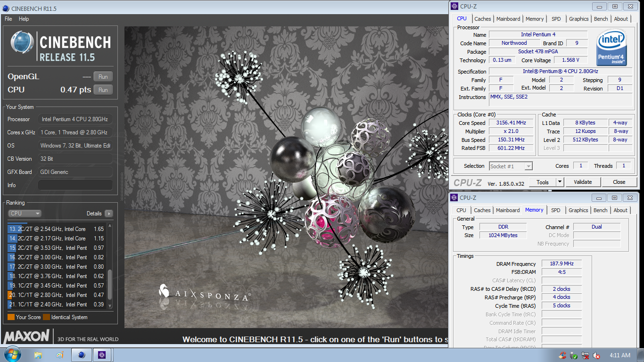The height and width of the screenshot is (362, 644).
Task: Select ranking row 15 with score 0.97
Action: [57, 248]
